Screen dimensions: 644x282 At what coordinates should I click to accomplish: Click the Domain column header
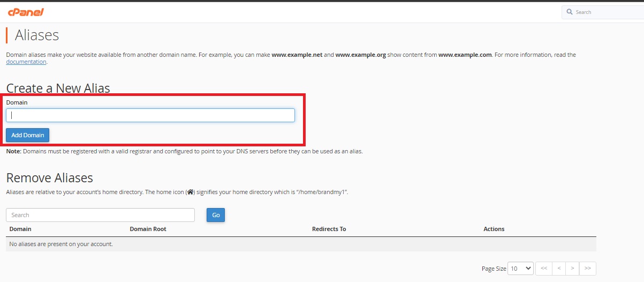20,229
